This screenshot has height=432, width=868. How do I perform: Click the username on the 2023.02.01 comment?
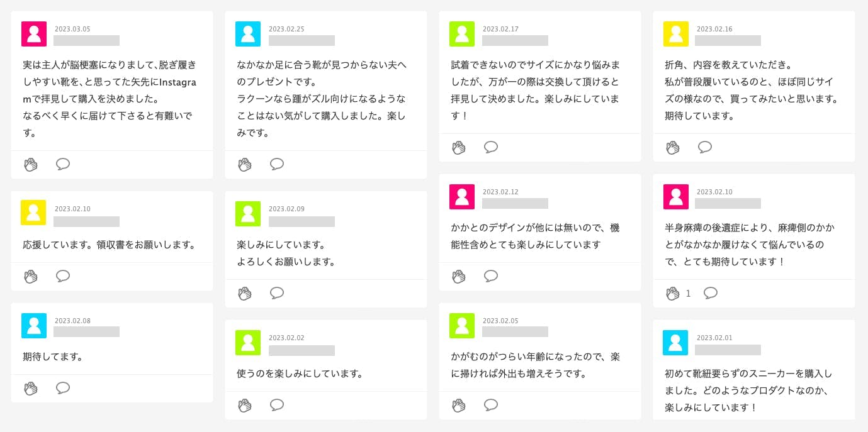[728, 350]
